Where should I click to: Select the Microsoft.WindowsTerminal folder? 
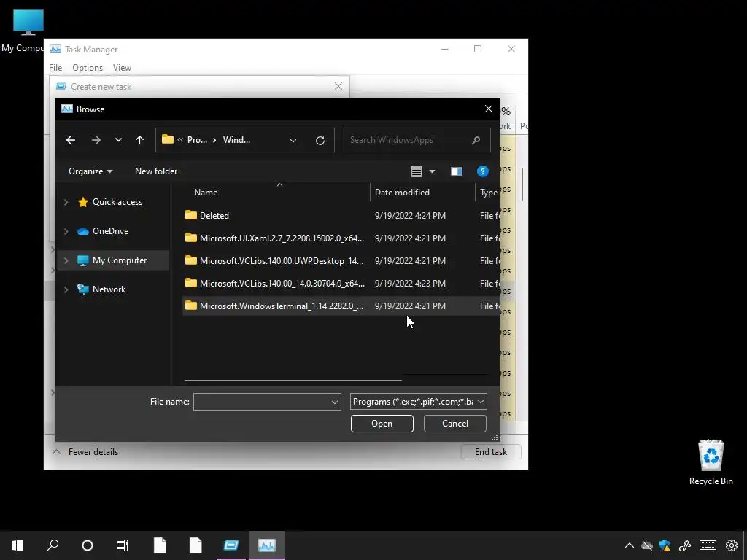pos(282,306)
